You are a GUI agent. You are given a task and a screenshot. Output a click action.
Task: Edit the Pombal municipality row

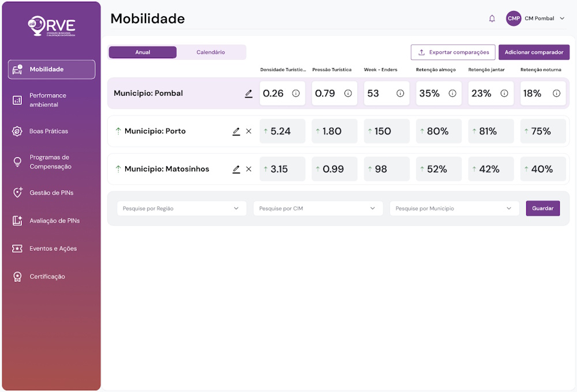[249, 93]
